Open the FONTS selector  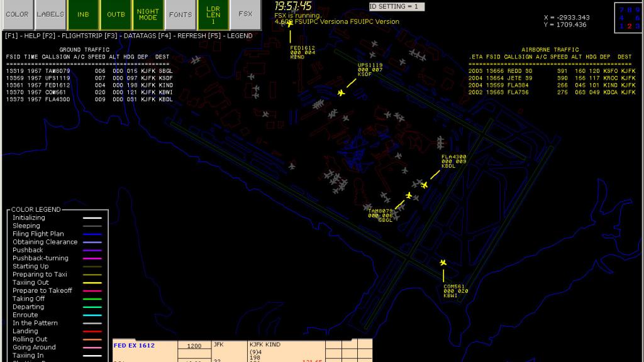(180, 14)
